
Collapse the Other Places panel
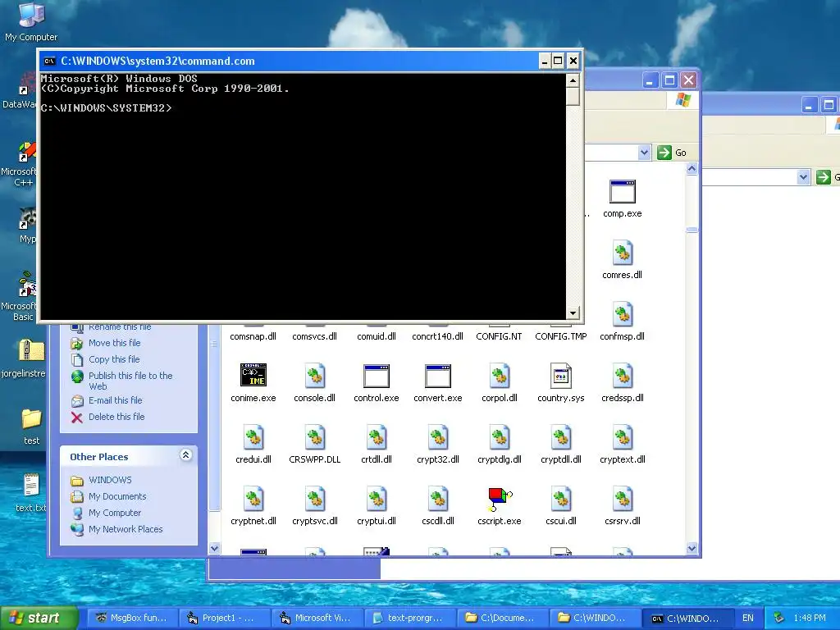(185, 455)
